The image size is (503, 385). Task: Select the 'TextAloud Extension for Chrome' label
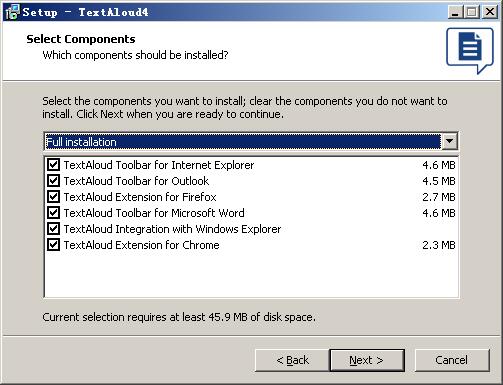[142, 245]
